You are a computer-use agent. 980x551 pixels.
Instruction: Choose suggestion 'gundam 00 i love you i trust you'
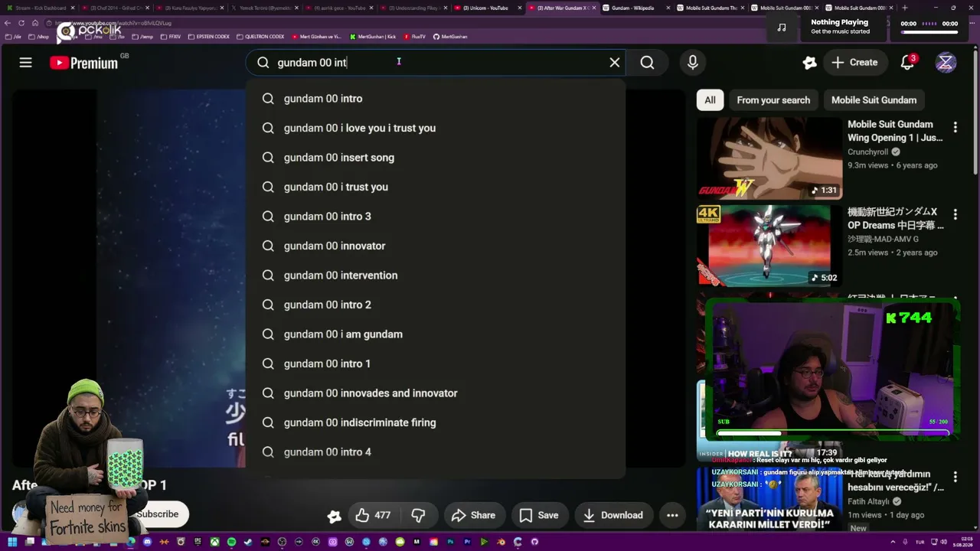[436, 128]
